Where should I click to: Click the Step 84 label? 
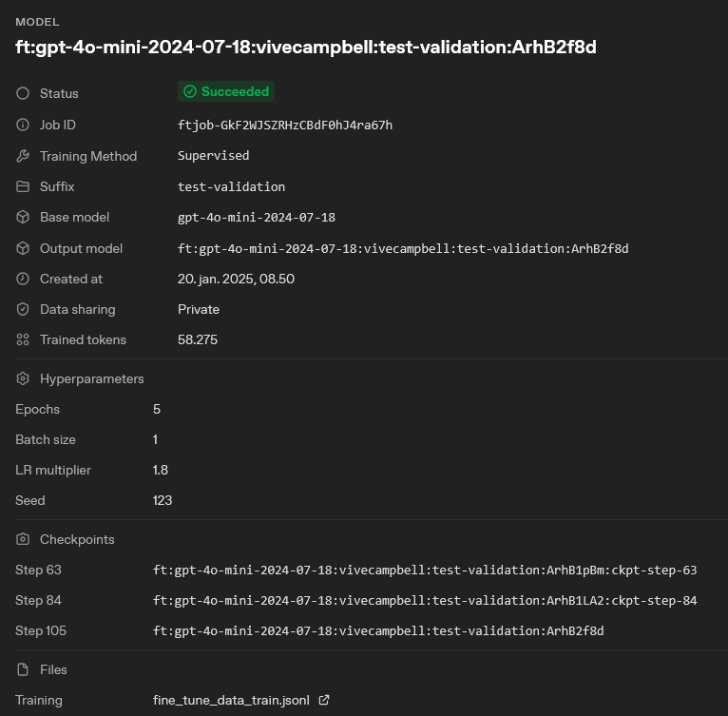pos(38,600)
